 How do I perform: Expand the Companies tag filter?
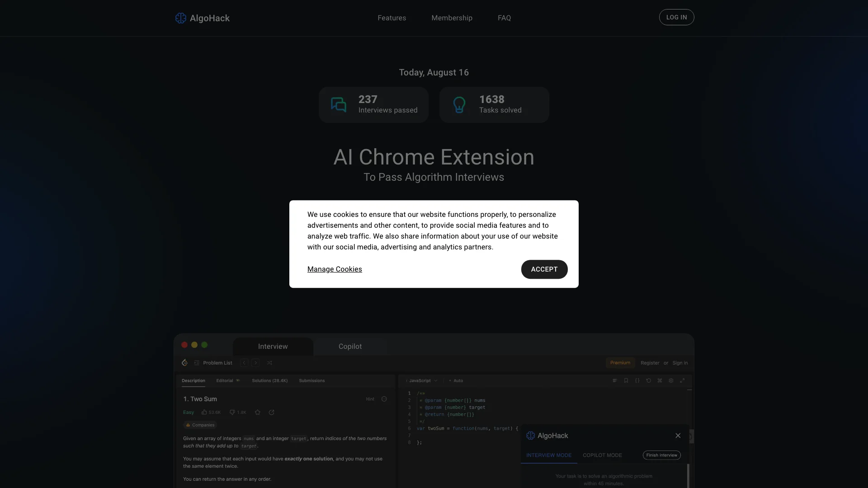tap(200, 424)
